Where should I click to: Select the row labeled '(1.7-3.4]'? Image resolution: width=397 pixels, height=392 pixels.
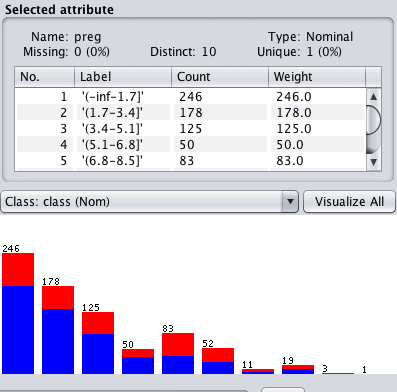pyautogui.click(x=190, y=113)
